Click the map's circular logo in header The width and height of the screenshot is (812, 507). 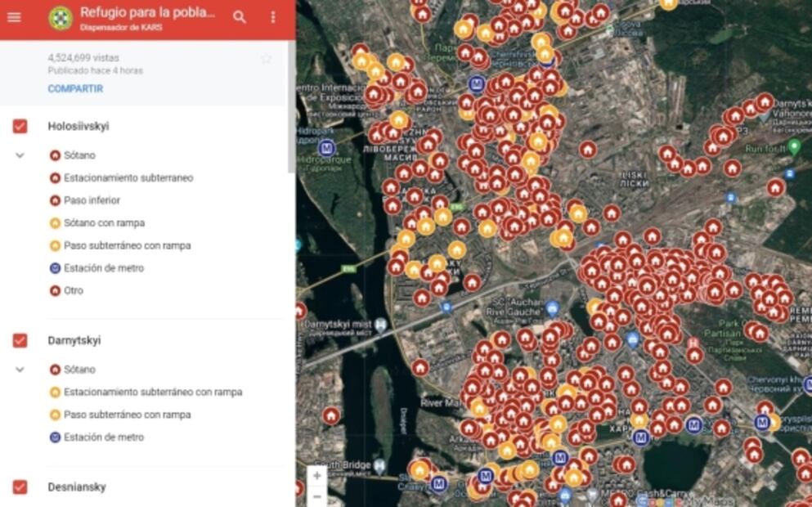coord(60,18)
